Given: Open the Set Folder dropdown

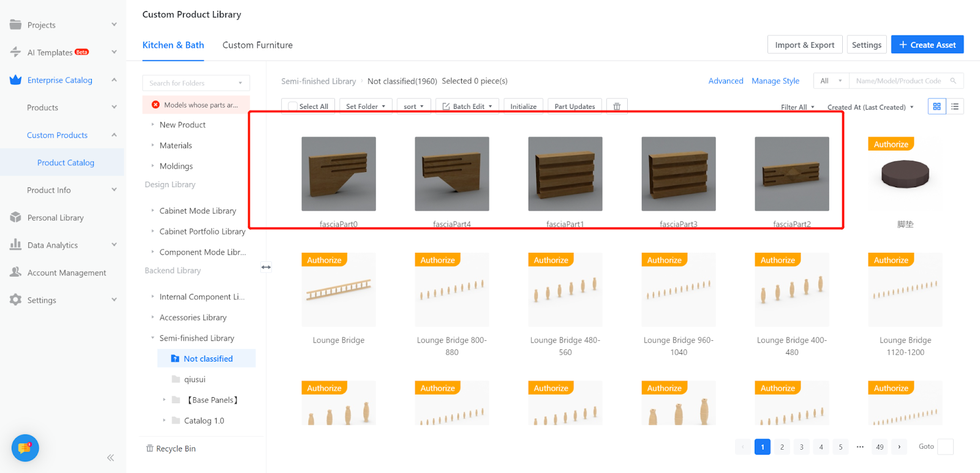Looking at the screenshot, I should point(366,106).
